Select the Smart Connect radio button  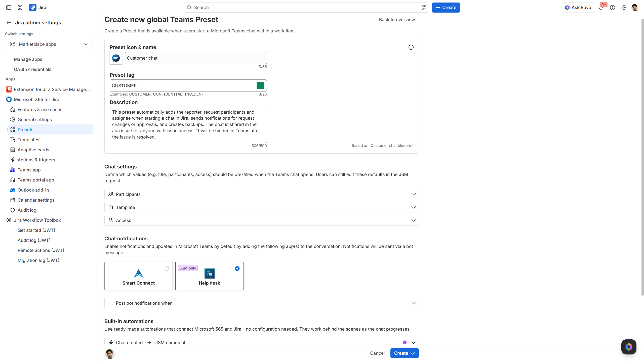click(166, 268)
